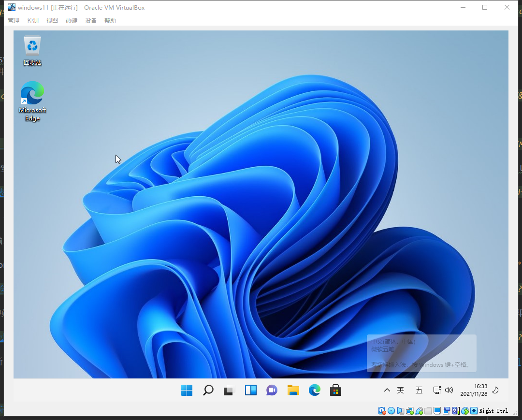This screenshot has width=522, height=420.
Task: Open the 帮助 menu
Action: coord(110,21)
